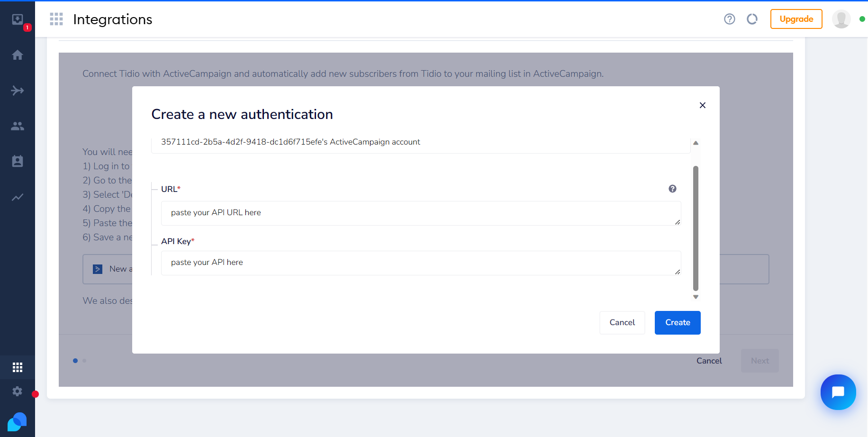This screenshot has height=437, width=868.
Task: Go to the Home dashboard icon
Action: pyautogui.click(x=18, y=55)
